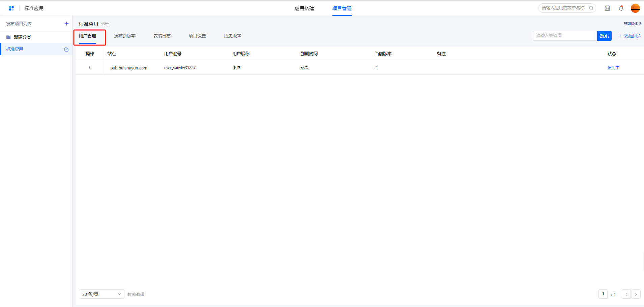Open the three-dot row actions menu
The image size is (644, 307).
click(90, 68)
